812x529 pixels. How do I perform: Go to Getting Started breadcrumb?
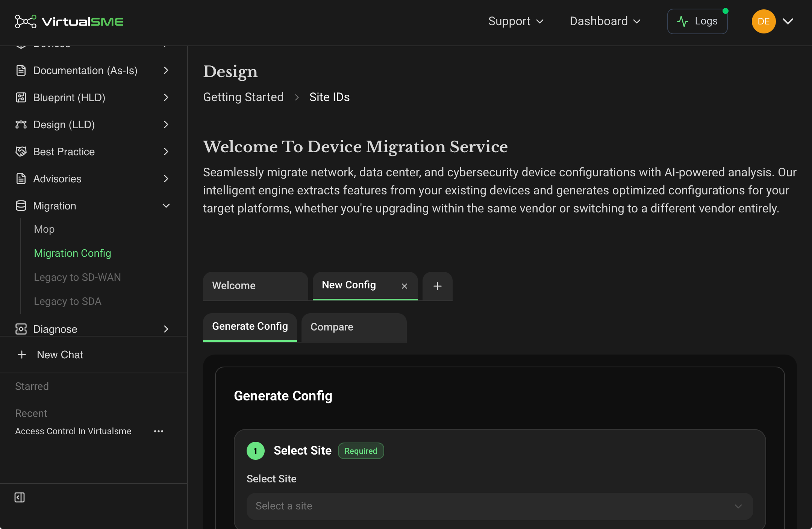(x=244, y=97)
